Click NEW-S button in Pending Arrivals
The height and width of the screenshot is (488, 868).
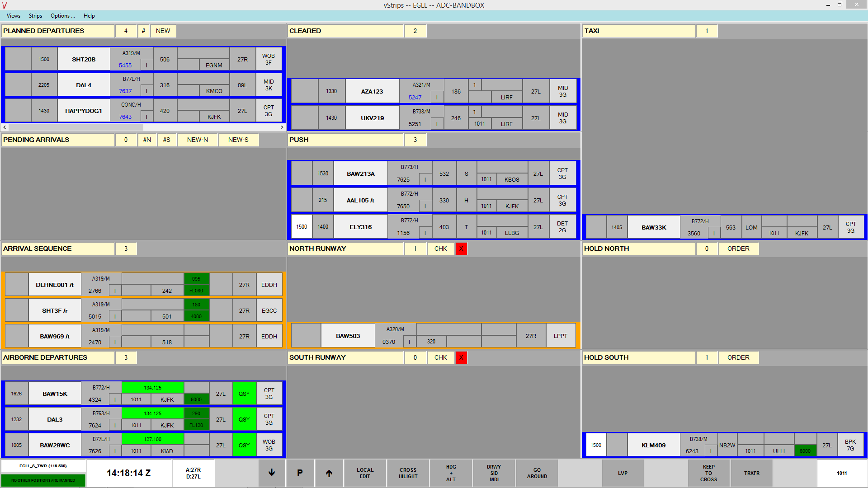(x=238, y=140)
